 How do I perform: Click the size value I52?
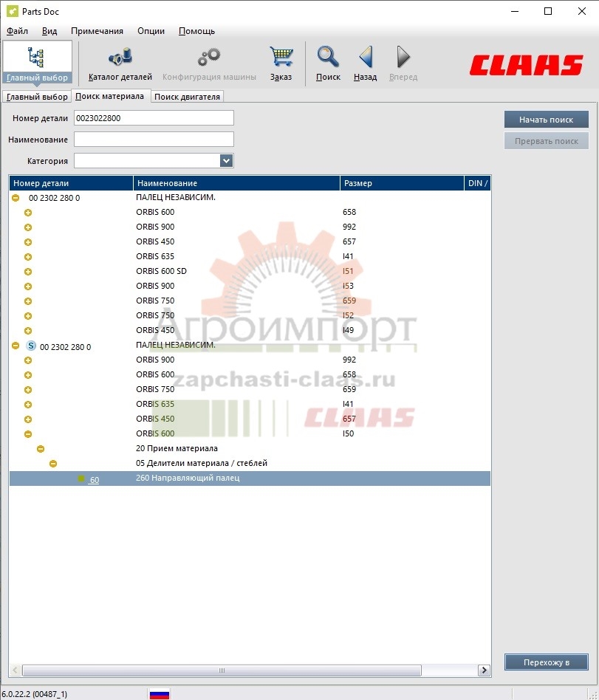[x=348, y=315]
